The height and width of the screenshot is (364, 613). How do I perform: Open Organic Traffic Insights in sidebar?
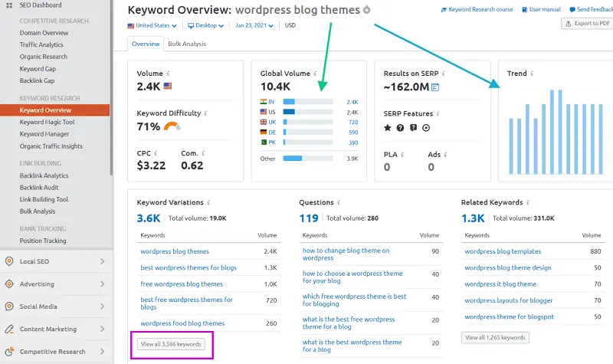click(51, 146)
